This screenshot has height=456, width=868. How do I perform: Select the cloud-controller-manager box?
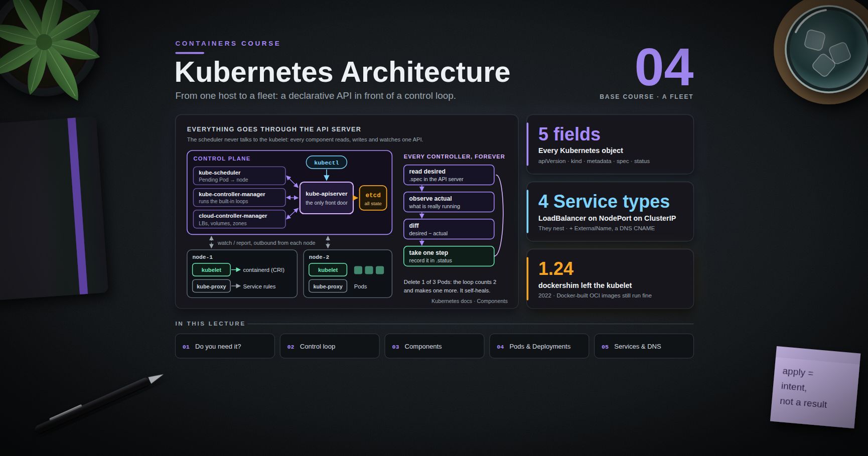(239, 219)
